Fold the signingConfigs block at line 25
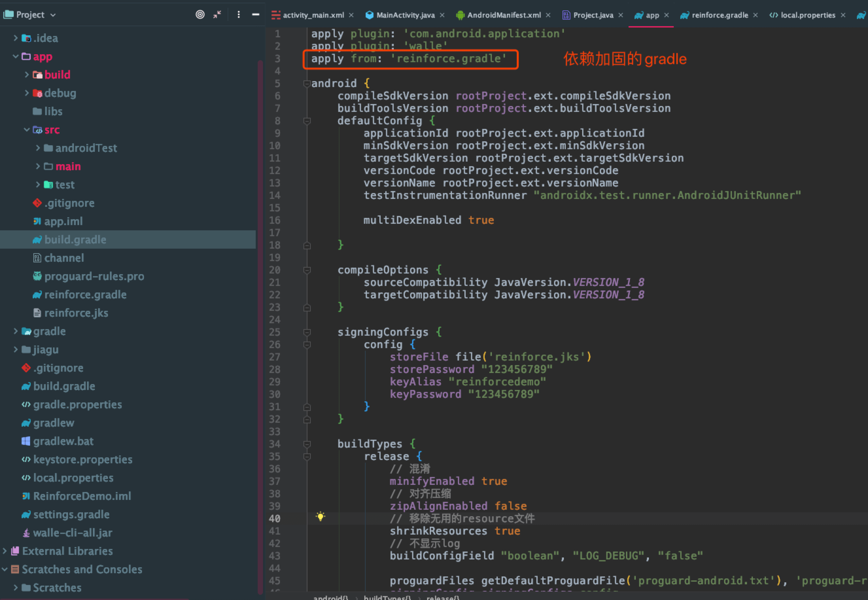868x600 pixels. click(x=307, y=332)
